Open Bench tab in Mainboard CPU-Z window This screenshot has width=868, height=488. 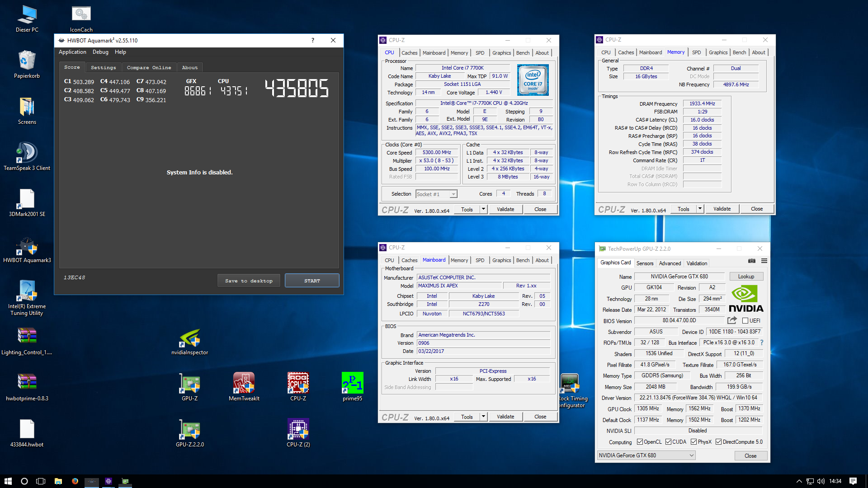click(523, 260)
